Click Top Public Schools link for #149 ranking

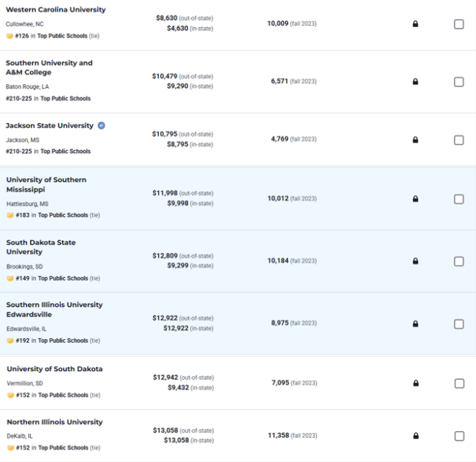(63, 278)
